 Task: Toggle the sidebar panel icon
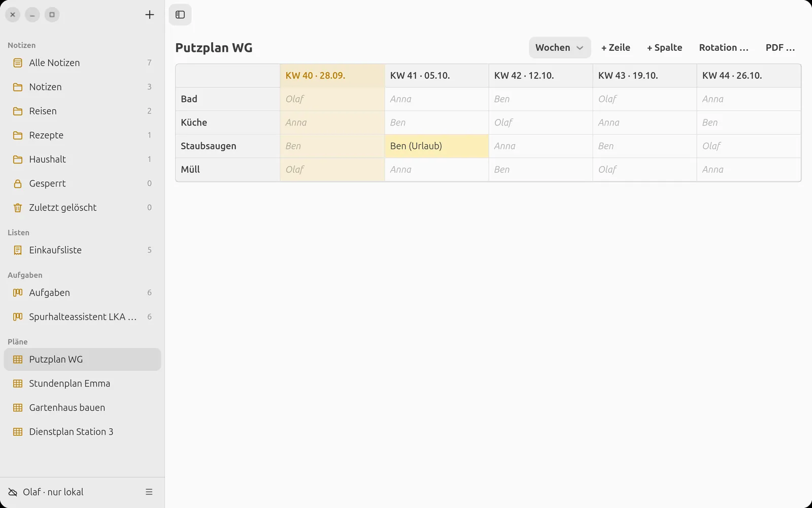pos(180,15)
